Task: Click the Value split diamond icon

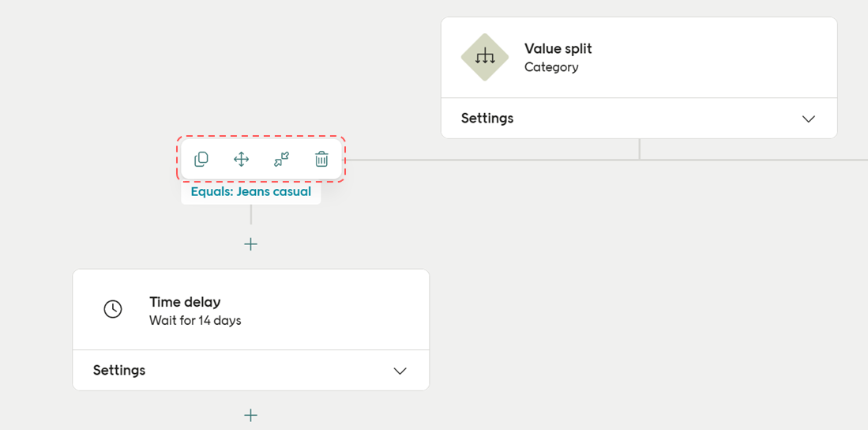Action: (485, 57)
